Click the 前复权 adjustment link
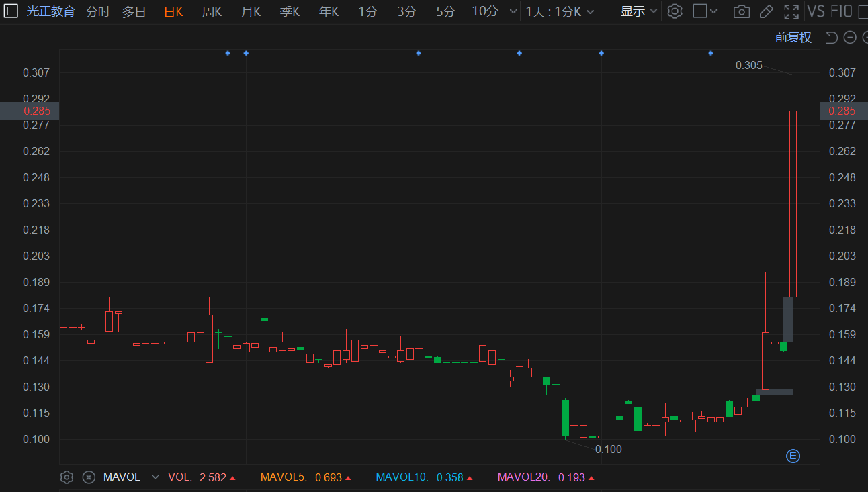868x492 pixels. point(793,38)
